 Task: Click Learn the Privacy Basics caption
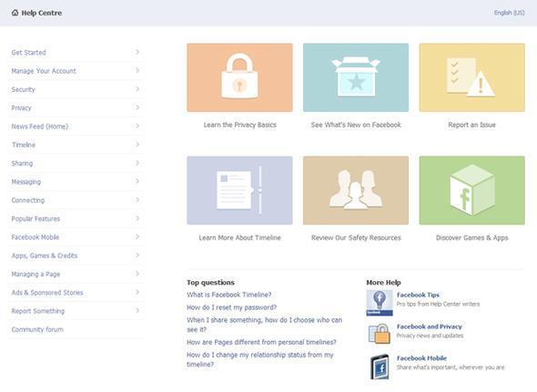point(239,125)
